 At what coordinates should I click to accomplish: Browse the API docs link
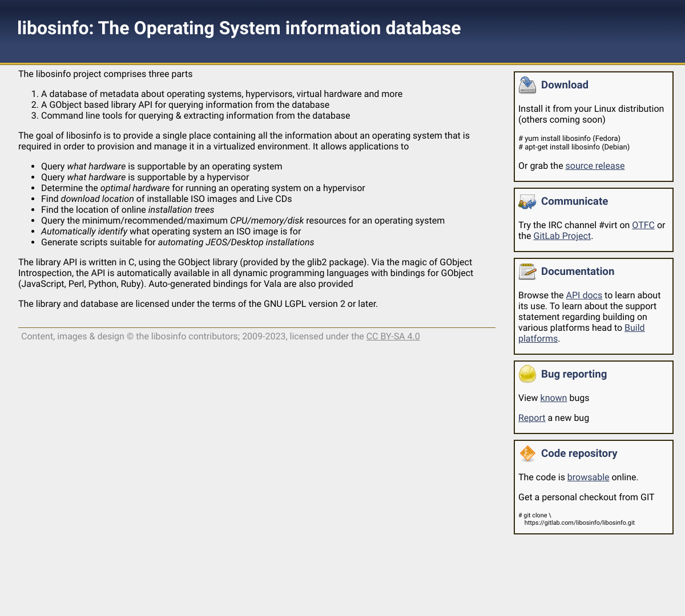(584, 295)
